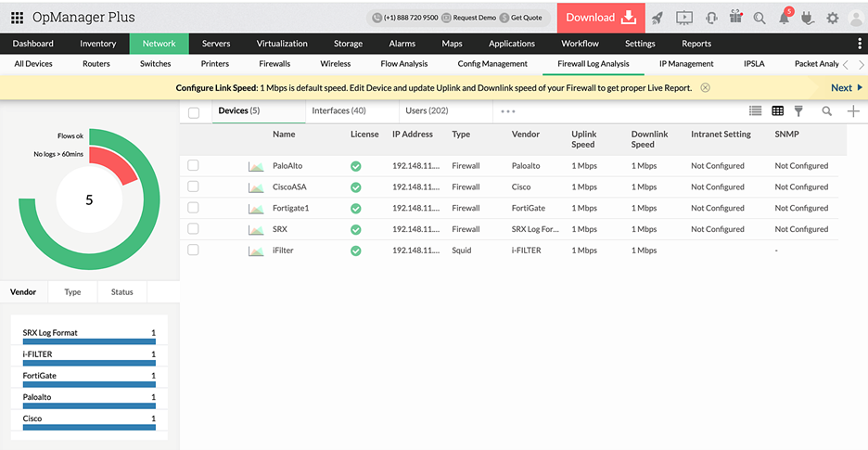Open the headset support icon
Screen dimensions: 868x450
pyautogui.click(x=710, y=18)
